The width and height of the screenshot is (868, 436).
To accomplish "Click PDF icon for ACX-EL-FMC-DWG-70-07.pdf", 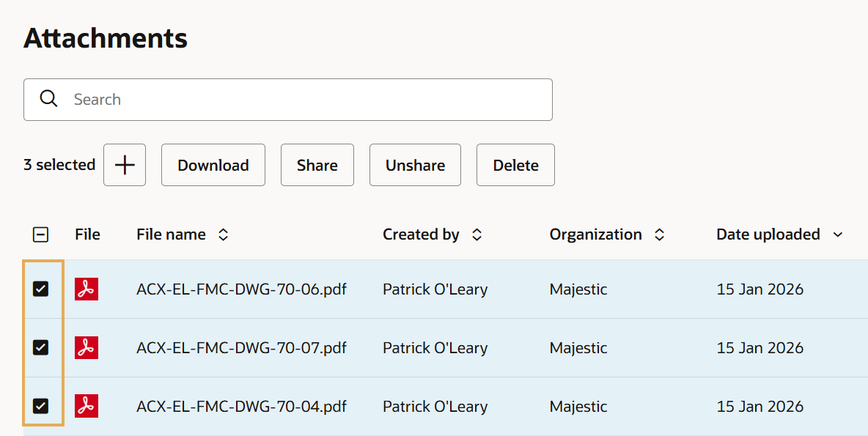I will [x=87, y=348].
